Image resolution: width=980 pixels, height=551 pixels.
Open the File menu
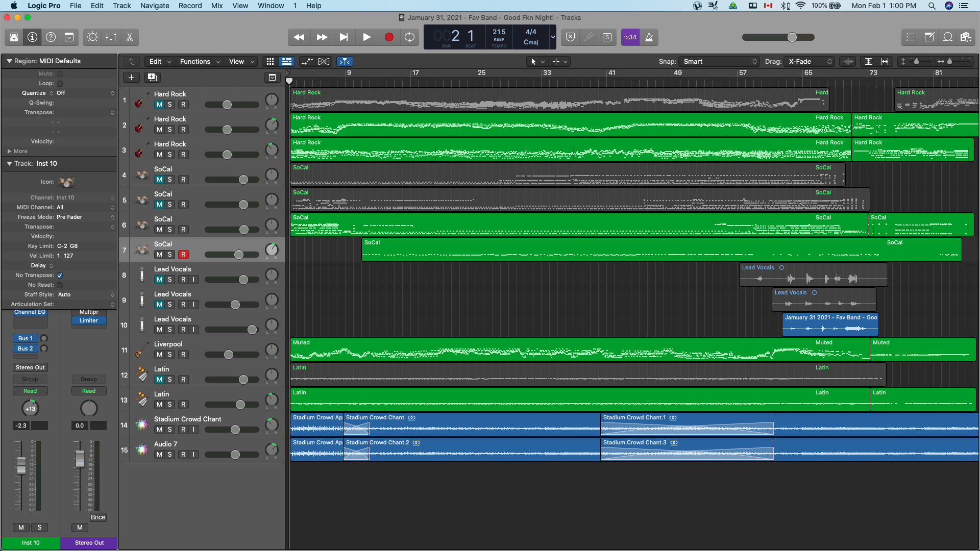76,6
